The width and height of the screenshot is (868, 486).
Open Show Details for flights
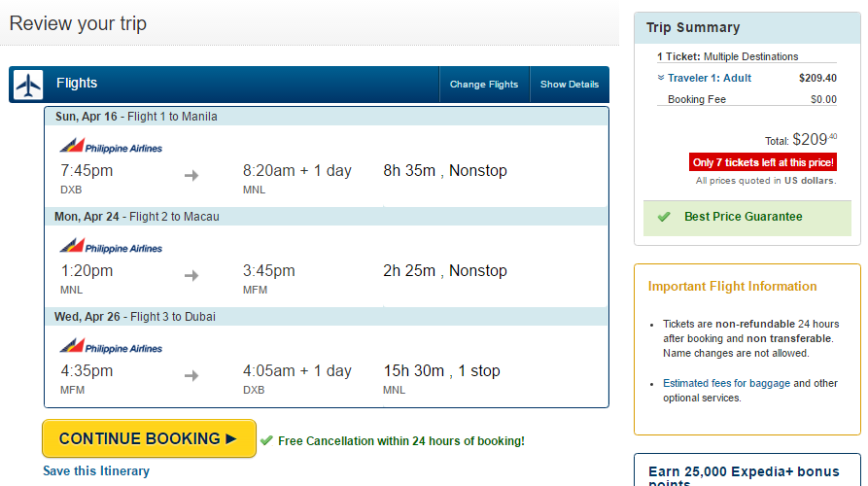pyautogui.click(x=569, y=85)
